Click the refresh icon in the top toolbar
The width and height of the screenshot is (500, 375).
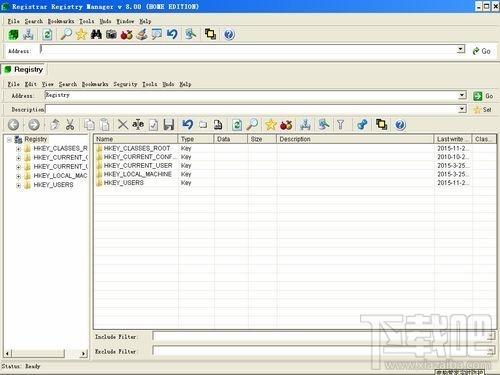47,34
